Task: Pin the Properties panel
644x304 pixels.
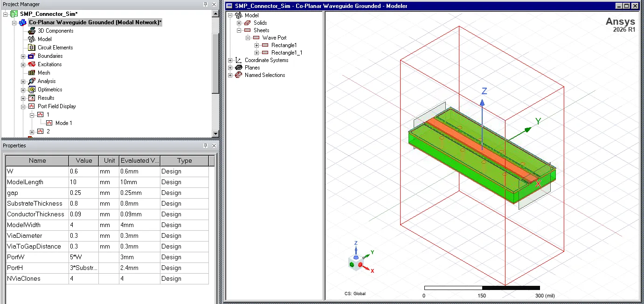Action: click(206, 146)
